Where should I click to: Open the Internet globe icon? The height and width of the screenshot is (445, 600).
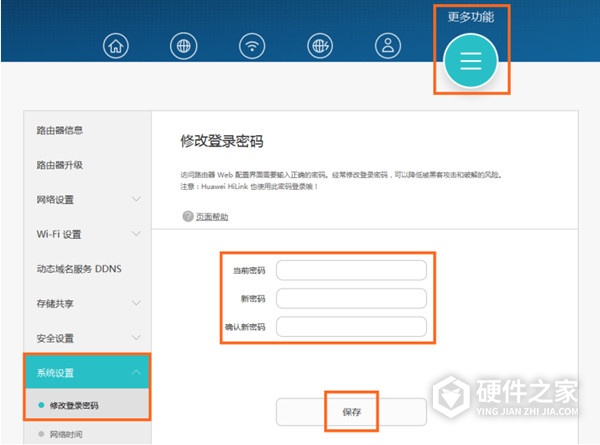pos(183,46)
